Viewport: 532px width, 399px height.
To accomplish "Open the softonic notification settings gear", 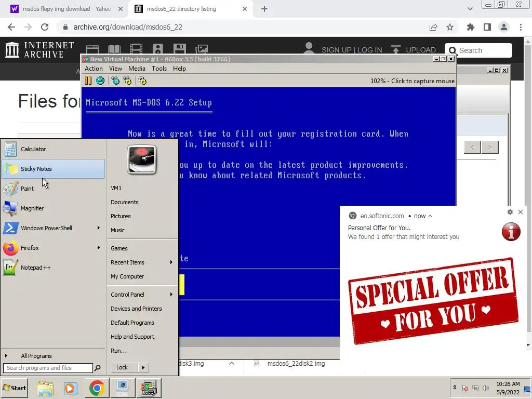I will pos(510,212).
